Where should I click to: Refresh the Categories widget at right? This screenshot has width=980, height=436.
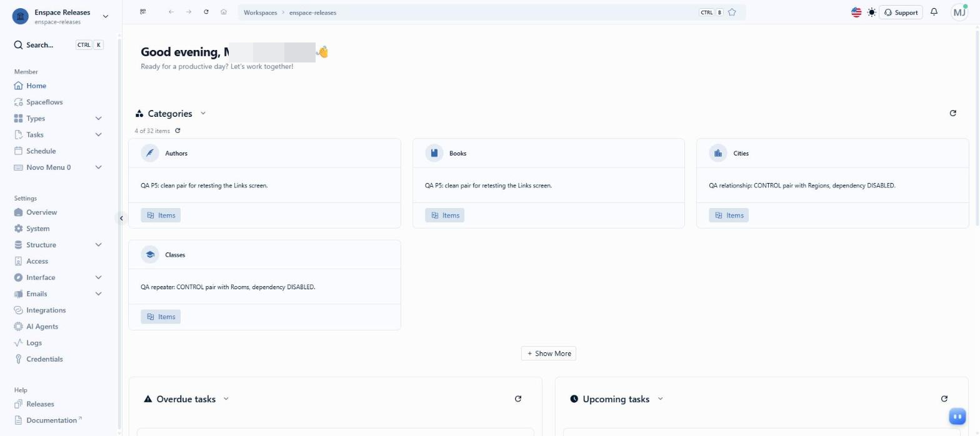(x=952, y=113)
